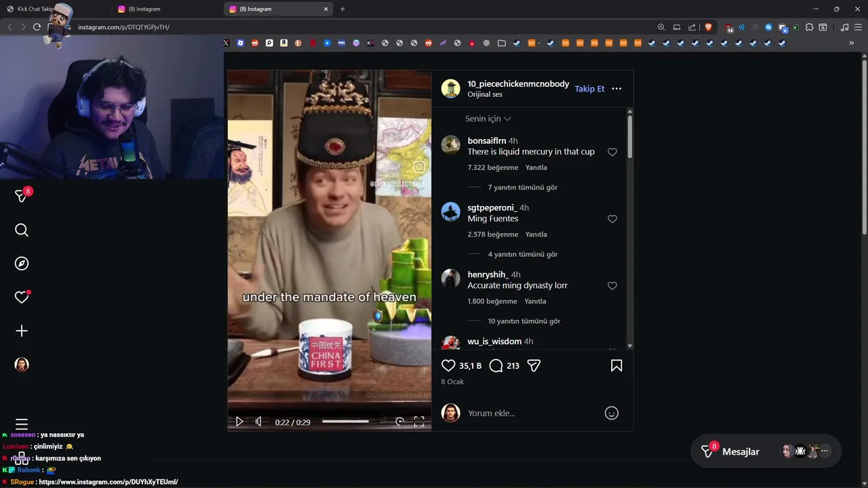
Task: Open the Explore compass icon
Action: (x=22, y=264)
